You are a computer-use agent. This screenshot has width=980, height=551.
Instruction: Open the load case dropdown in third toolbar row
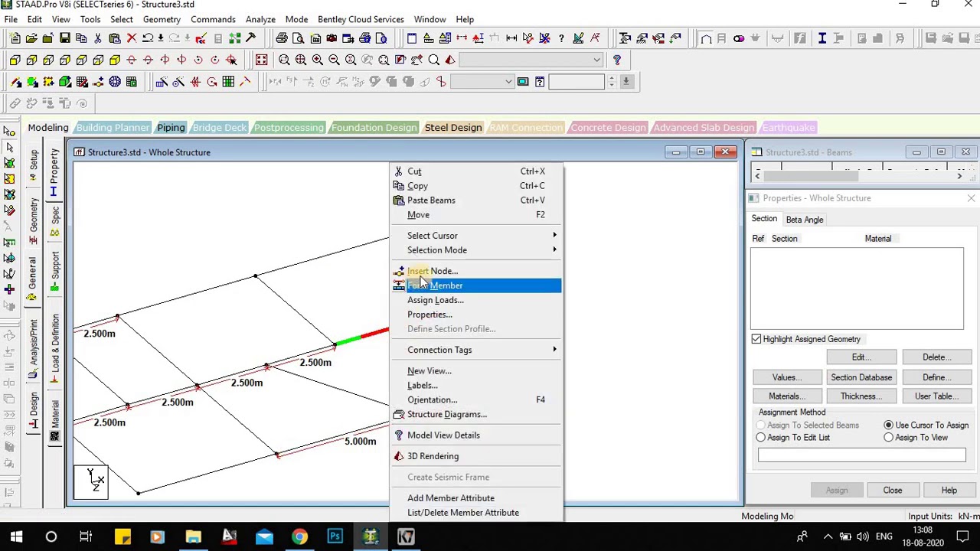pyautogui.click(x=508, y=82)
